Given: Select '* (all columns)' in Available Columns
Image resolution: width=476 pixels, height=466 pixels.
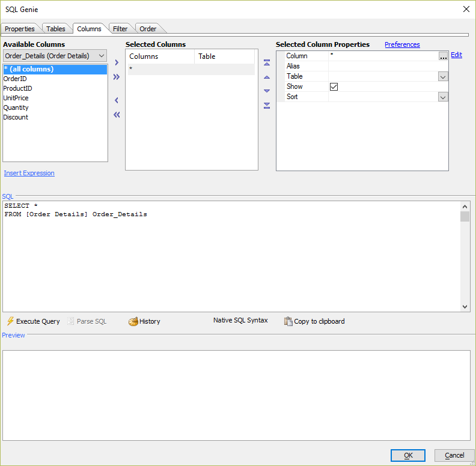Looking at the screenshot, I should point(55,69).
